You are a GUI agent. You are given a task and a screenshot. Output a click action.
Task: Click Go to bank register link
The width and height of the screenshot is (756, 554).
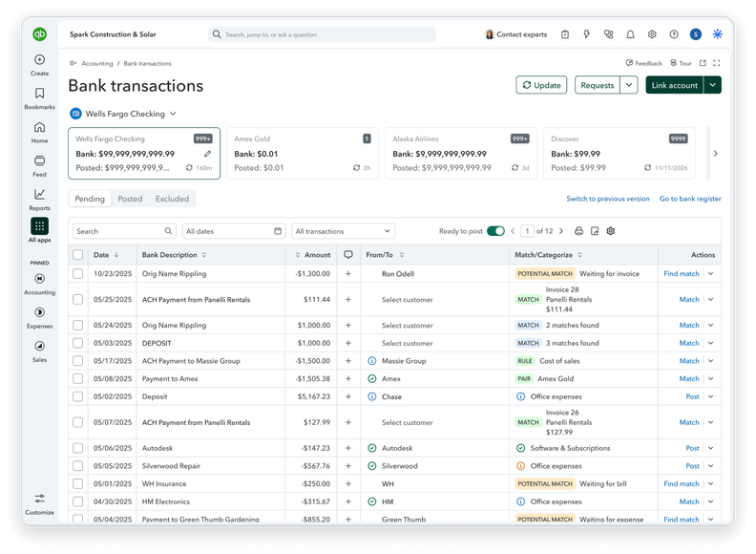[x=690, y=199]
